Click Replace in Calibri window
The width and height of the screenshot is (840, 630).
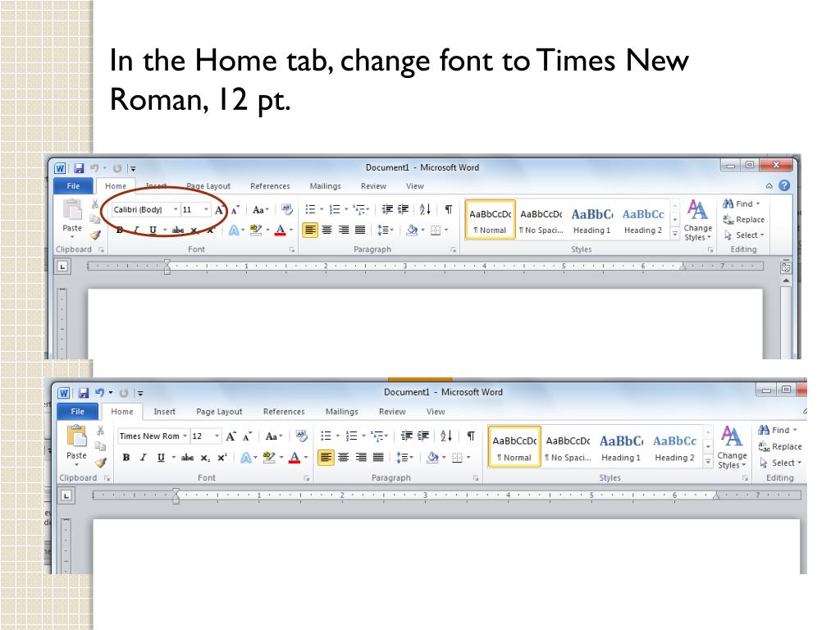pos(743,220)
